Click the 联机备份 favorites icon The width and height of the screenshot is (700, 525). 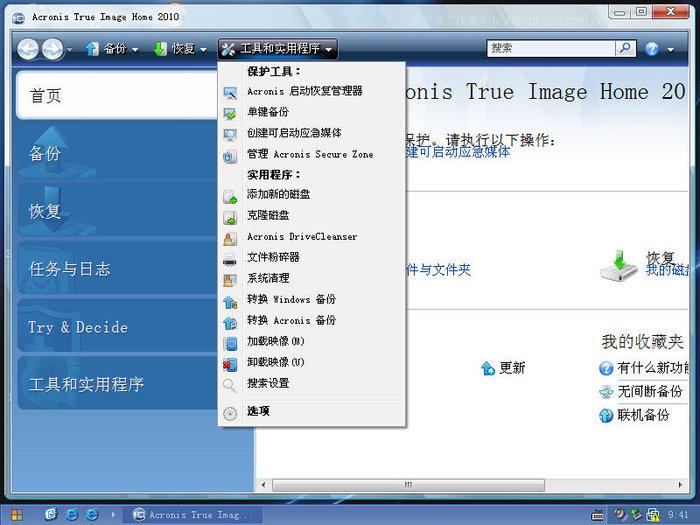coord(606,416)
